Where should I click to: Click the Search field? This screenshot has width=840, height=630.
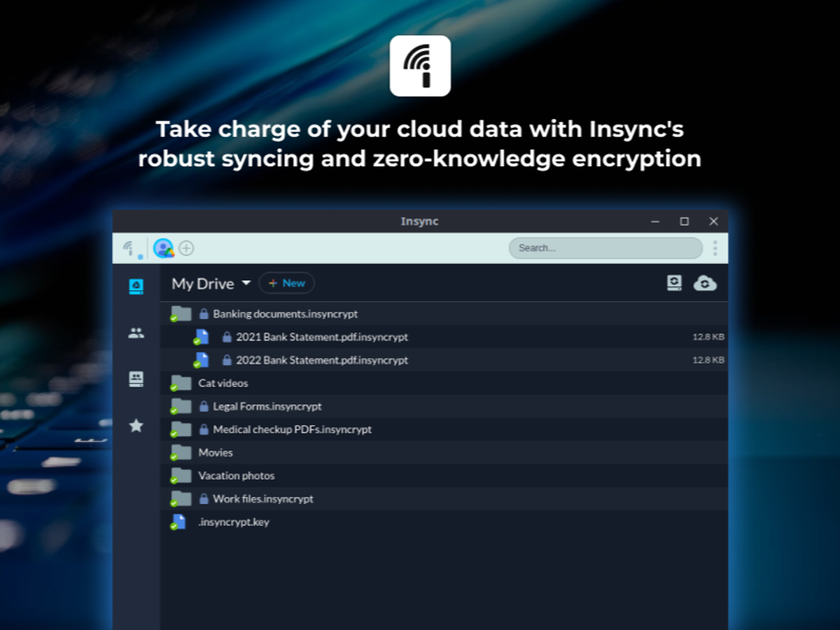click(x=605, y=248)
